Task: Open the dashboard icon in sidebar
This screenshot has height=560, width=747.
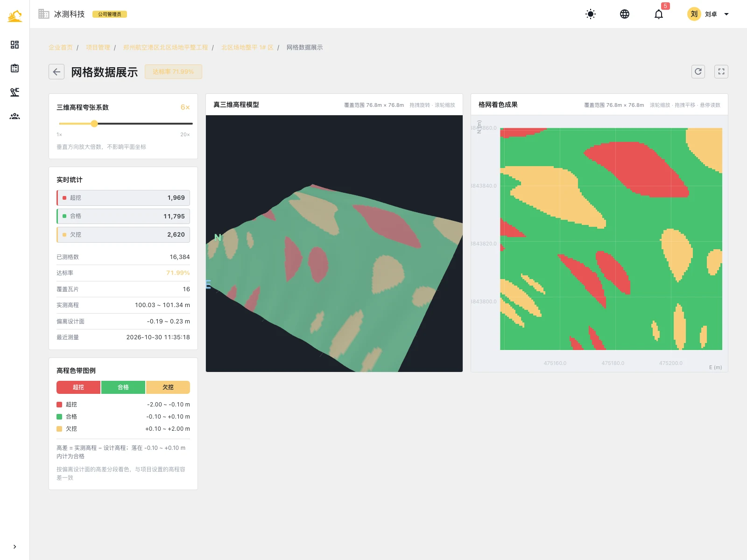Action: (14, 44)
